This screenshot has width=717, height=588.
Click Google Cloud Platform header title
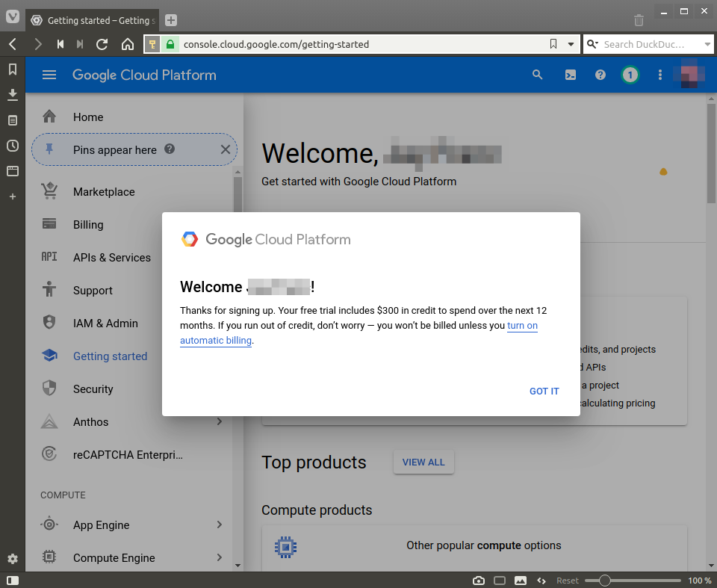[x=144, y=75]
